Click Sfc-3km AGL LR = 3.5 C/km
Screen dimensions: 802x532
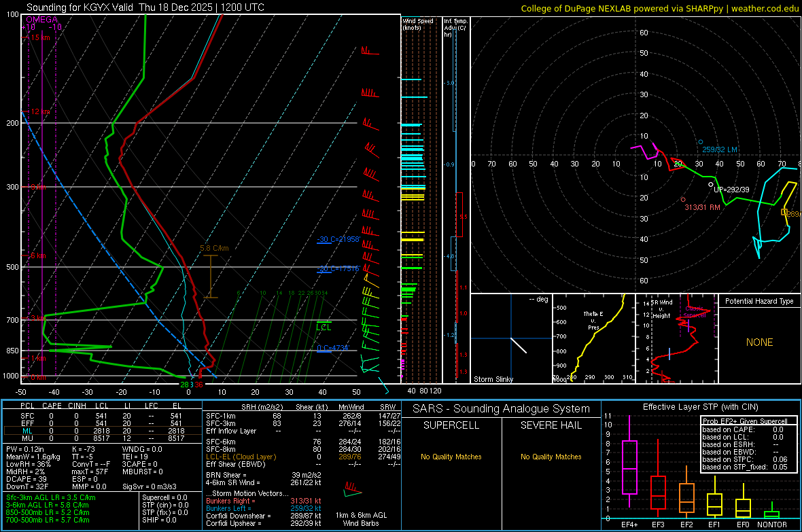tap(51, 497)
